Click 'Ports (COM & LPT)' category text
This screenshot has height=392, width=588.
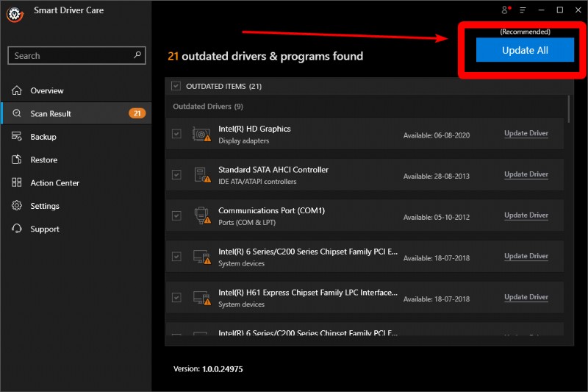pos(247,222)
